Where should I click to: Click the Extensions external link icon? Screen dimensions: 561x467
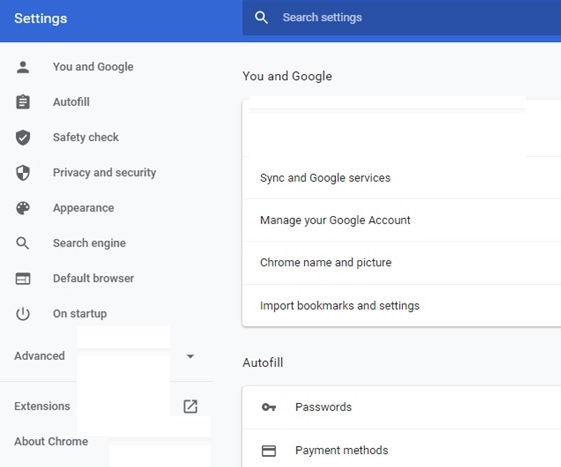click(x=190, y=407)
